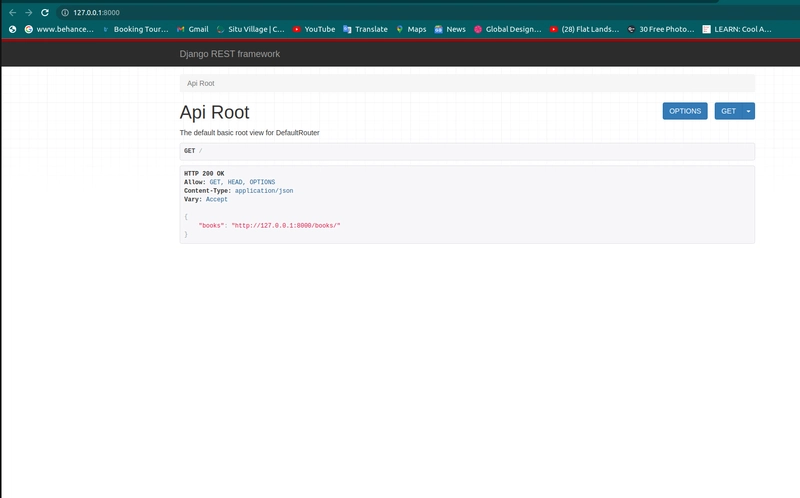Open the Gmail bookmark
The image size is (800, 498).
tap(191, 29)
